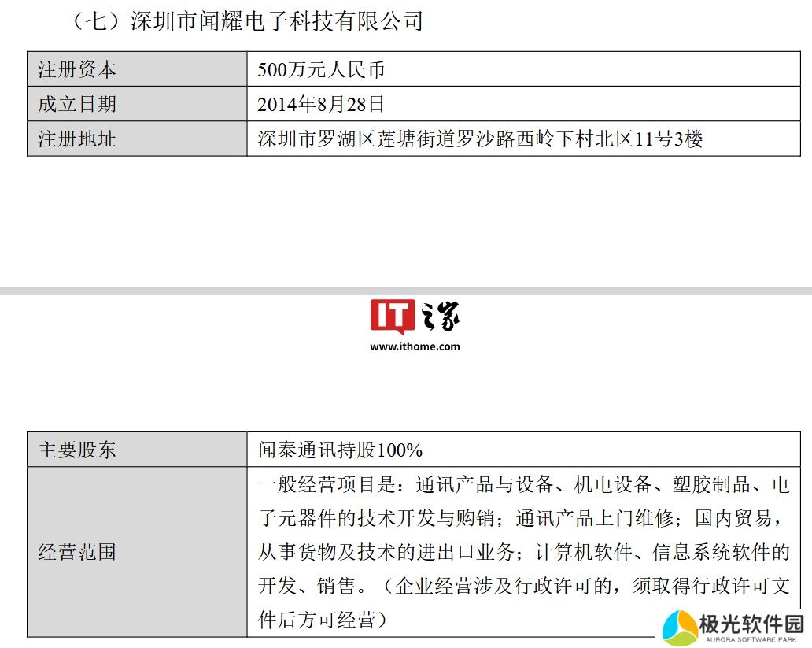812x648 pixels.
Task: Click the red IT logo icon
Action: (392, 317)
